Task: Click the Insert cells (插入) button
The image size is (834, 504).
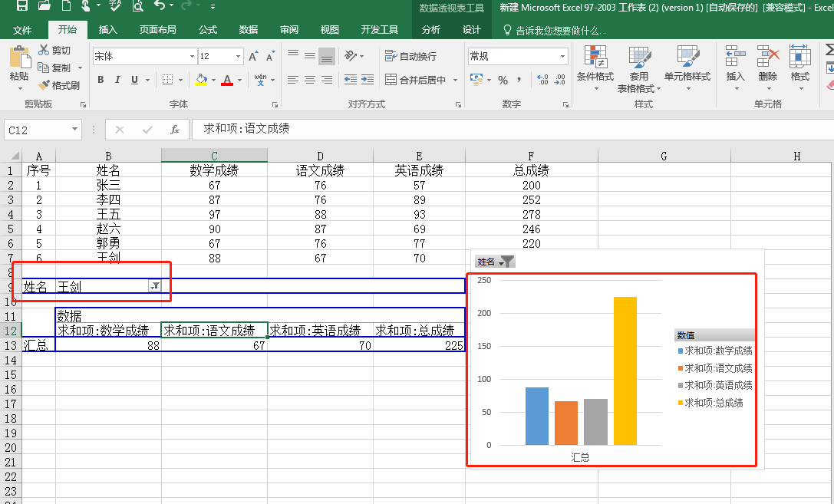Action: 736,68
